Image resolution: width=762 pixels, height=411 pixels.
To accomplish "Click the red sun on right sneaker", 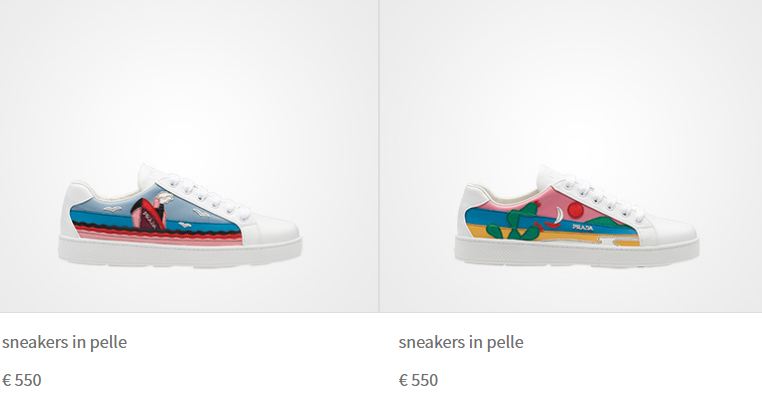I will pos(576,211).
